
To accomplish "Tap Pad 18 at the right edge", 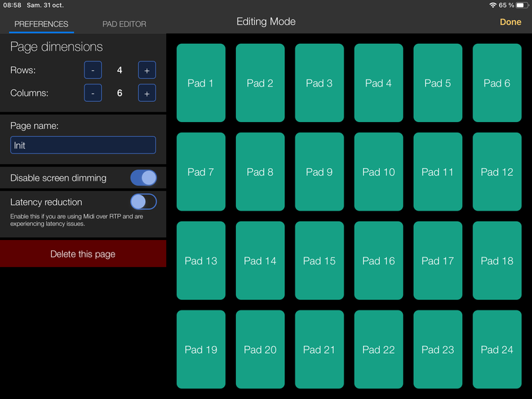I will pyautogui.click(x=497, y=260).
